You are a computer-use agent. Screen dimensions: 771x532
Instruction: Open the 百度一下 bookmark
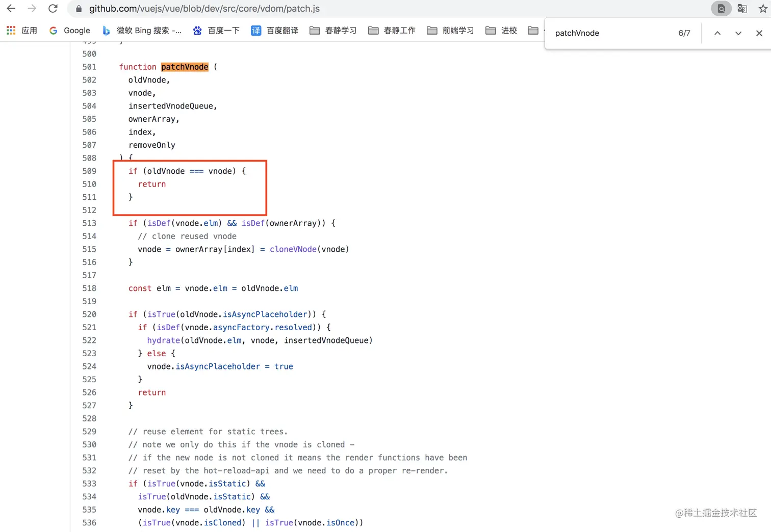216,31
